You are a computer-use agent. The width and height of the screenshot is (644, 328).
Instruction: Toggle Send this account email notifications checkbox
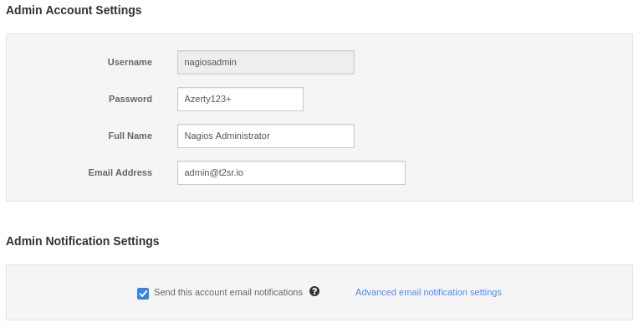click(x=143, y=294)
